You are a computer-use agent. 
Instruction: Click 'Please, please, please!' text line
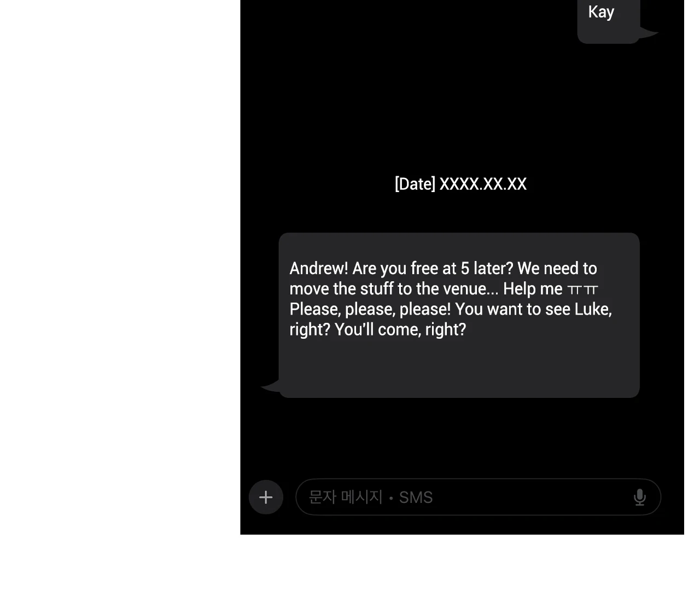pos(370,309)
